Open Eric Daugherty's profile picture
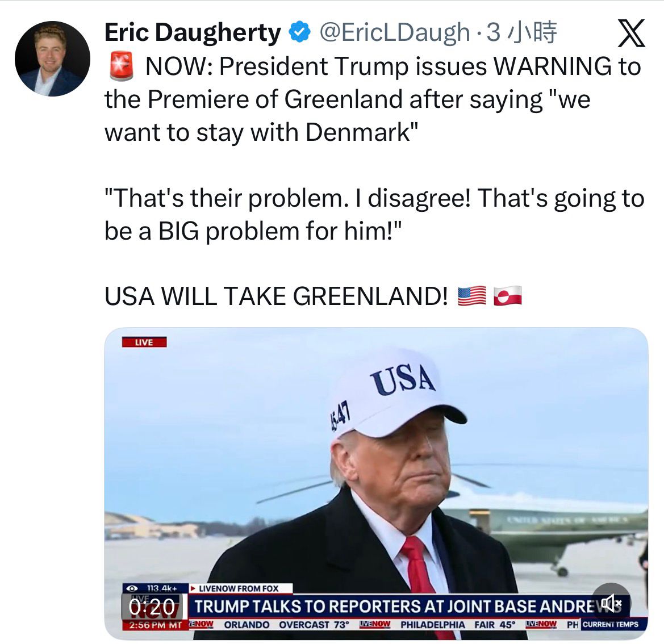 tap(52, 58)
